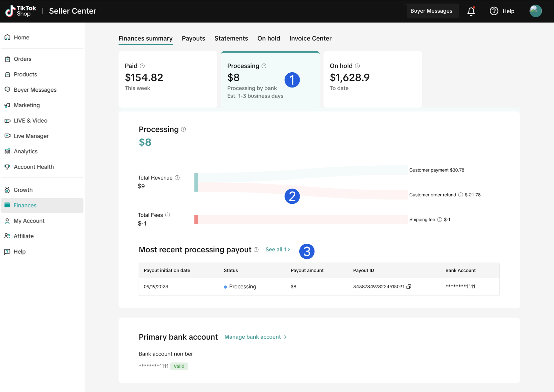
Task: Open the user profile avatar
Action: pos(535,11)
